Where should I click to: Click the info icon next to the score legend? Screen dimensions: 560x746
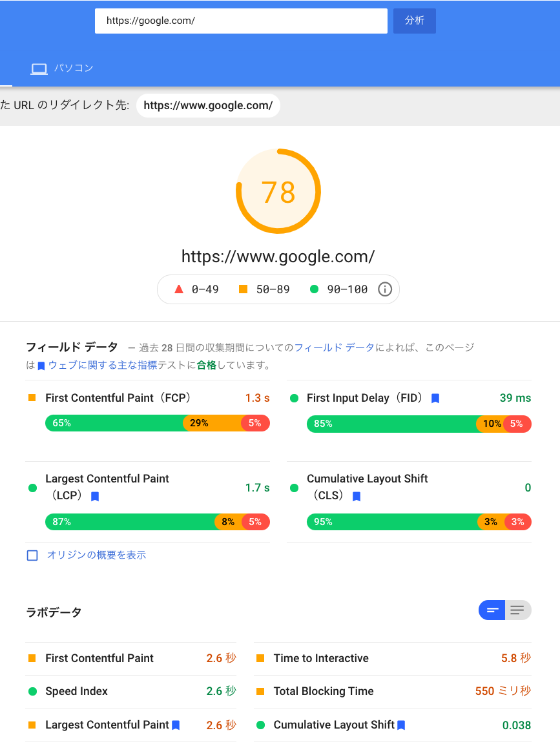point(384,289)
